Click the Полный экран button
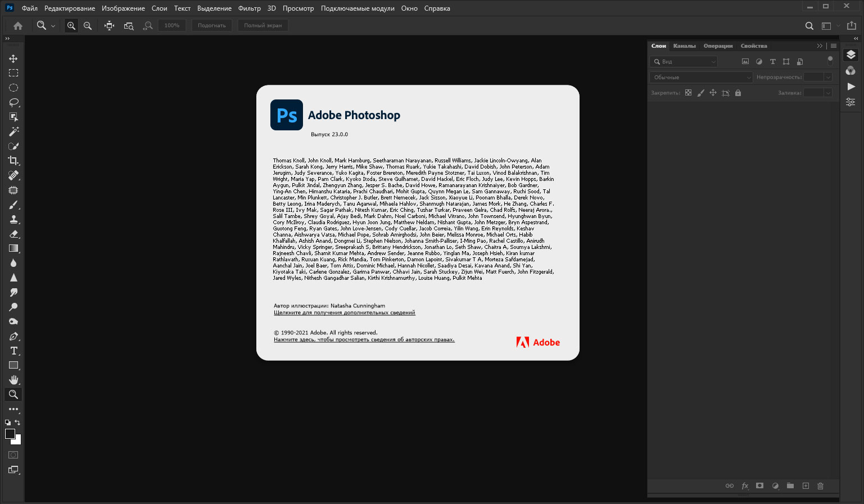 coord(263,25)
